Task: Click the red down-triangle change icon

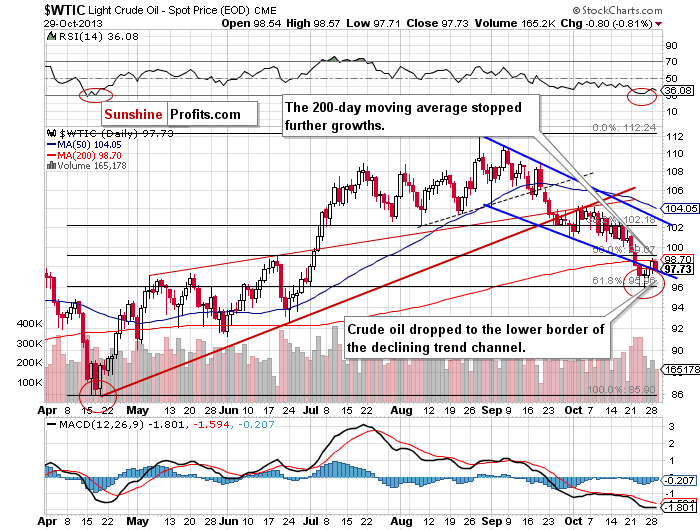Action: click(658, 24)
